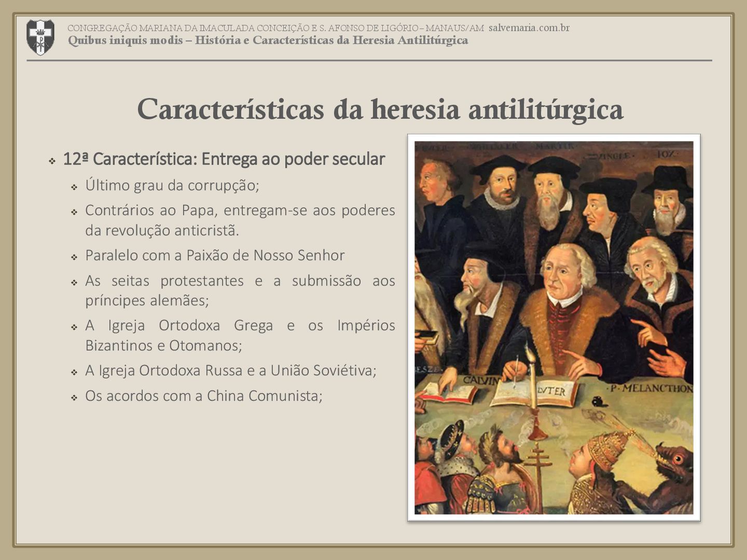Image resolution: width=747 pixels, height=560 pixels.
Task: Open the salvemaria.com.br link
Action: (x=529, y=27)
